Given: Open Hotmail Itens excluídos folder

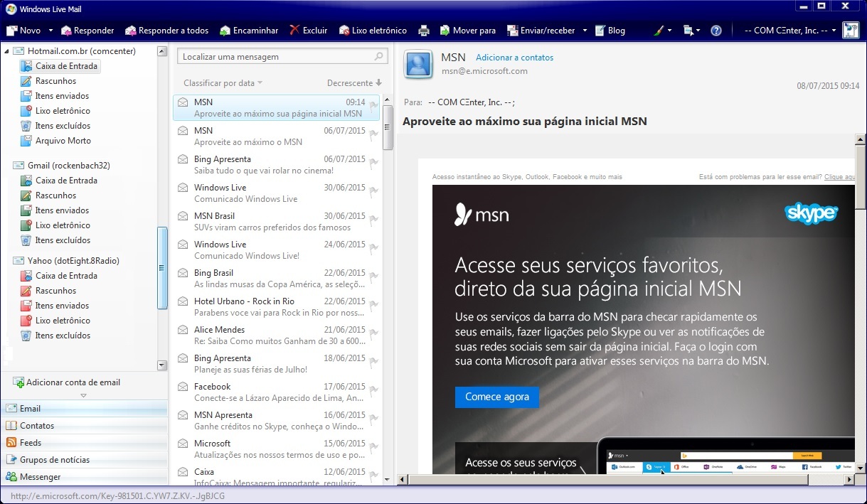Looking at the screenshot, I should pos(55,126).
